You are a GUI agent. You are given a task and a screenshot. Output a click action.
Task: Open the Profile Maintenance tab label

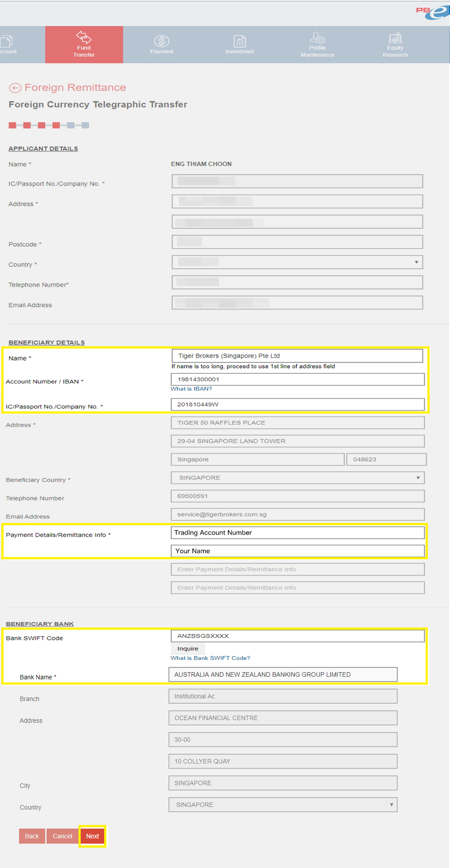[x=317, y=51]
